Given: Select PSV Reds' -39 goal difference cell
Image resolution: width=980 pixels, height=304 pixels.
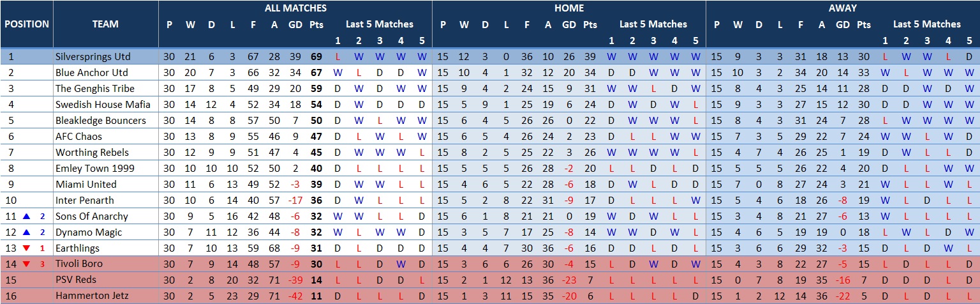Looking at the screenshot, I should [x=295, y=280].
